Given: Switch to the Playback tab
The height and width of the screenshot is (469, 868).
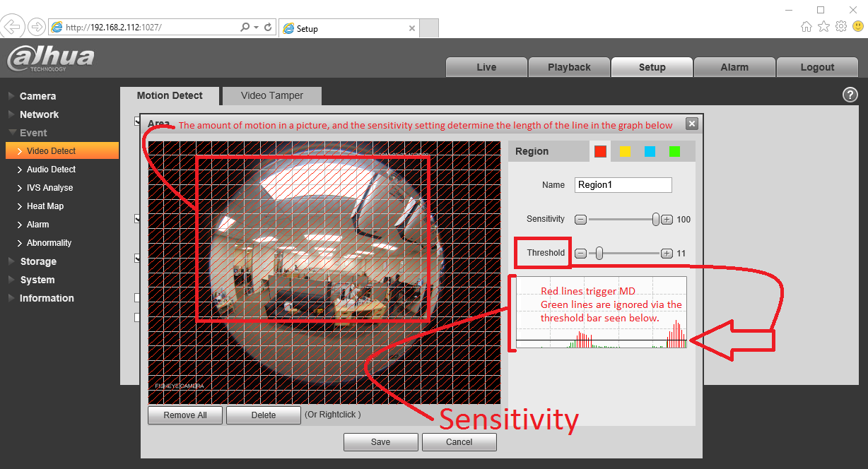Looking at the screenshot, I should tap(569, 67).
